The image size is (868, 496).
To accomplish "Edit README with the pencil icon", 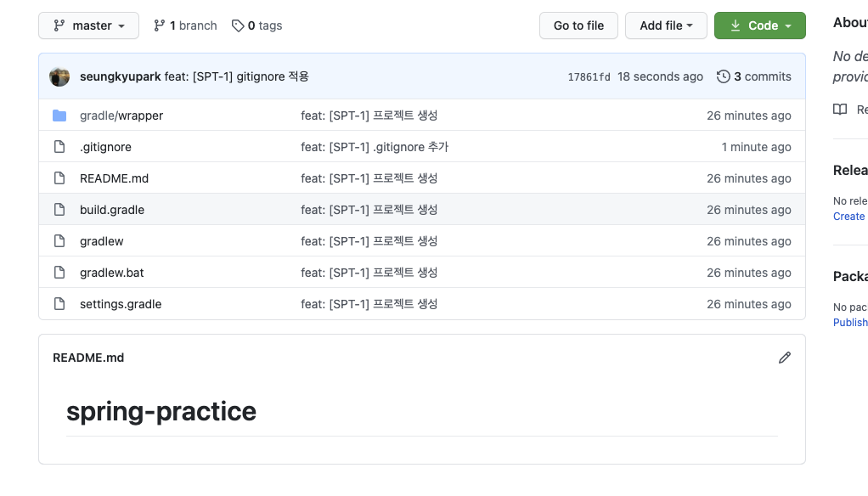I will pyautogui.click(x=785, y=358).
